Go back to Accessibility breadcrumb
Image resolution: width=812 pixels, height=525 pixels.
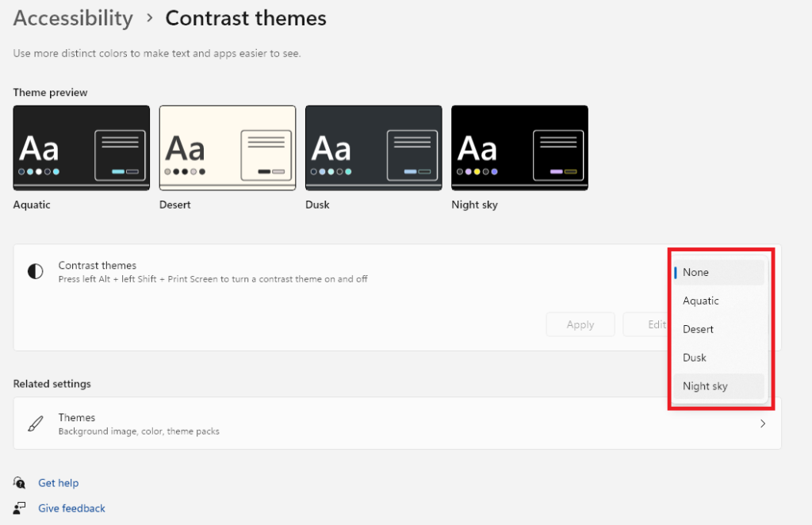click(x=73, y=18)
